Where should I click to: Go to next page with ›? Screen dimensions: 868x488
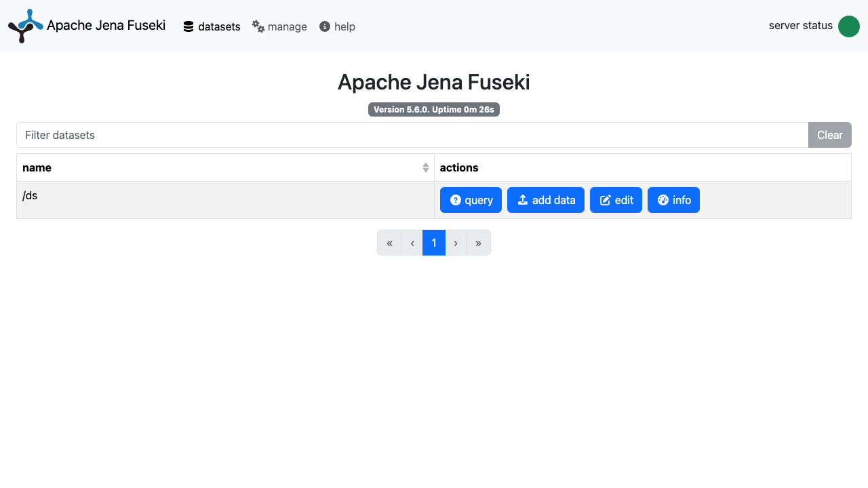click(x=456, y=243)
